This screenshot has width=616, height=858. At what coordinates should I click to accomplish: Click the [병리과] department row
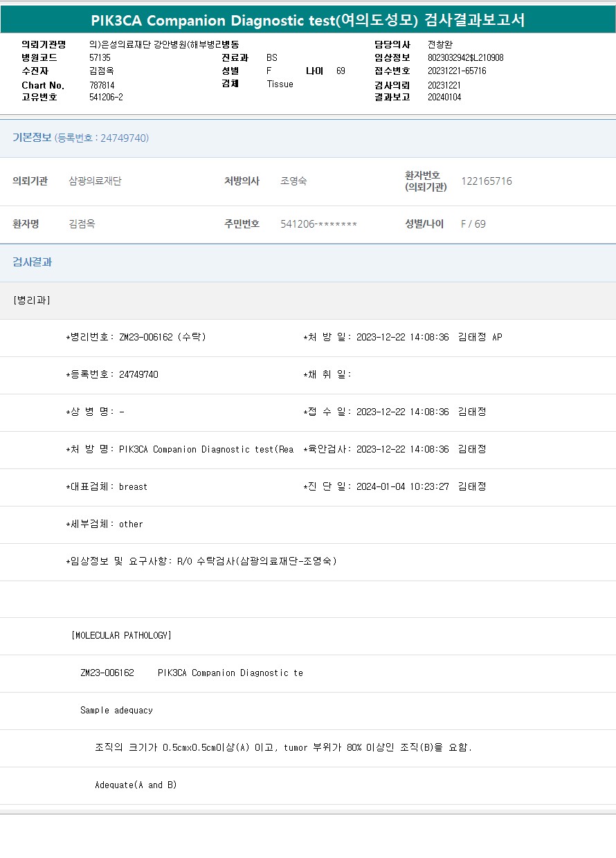(31, 300)
